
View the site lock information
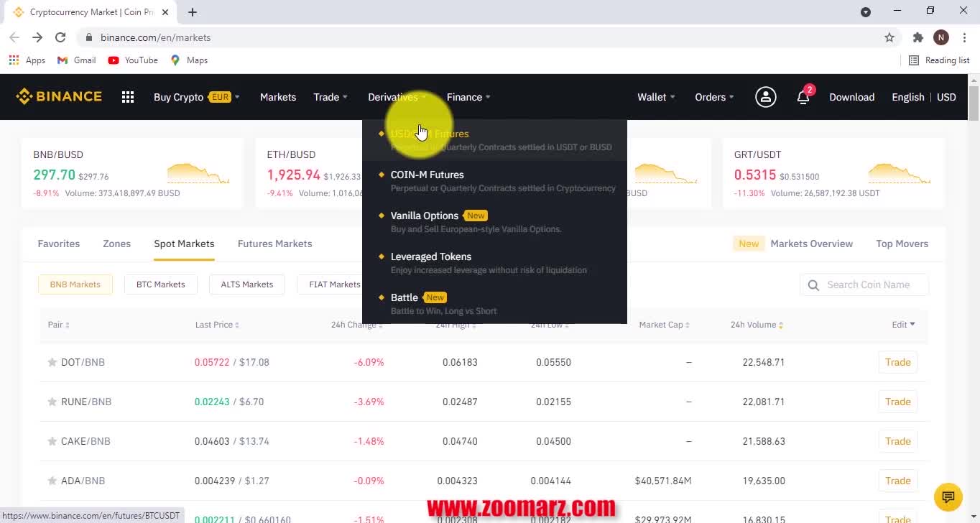point(89,37)
